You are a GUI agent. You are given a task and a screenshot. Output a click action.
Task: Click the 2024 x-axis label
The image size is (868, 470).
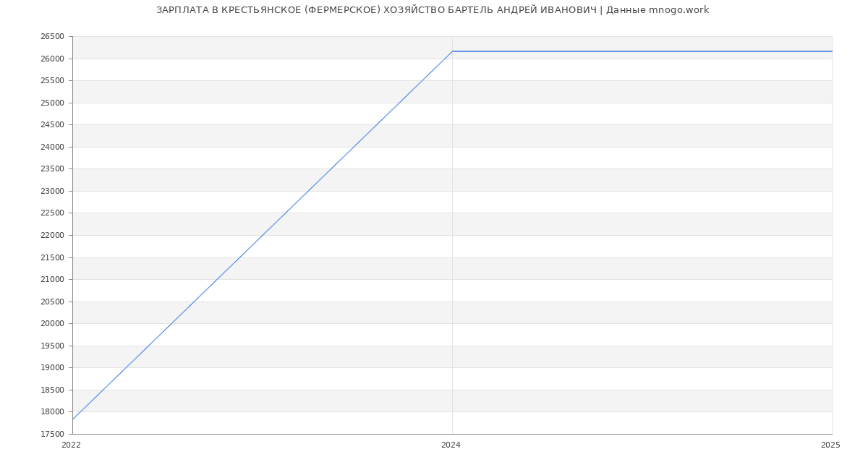451,445
